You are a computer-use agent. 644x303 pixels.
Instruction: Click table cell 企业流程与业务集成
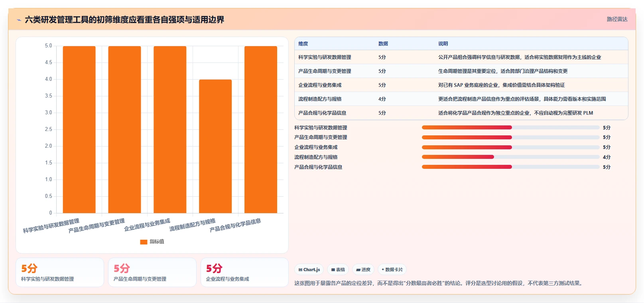(x=320, y=85)
